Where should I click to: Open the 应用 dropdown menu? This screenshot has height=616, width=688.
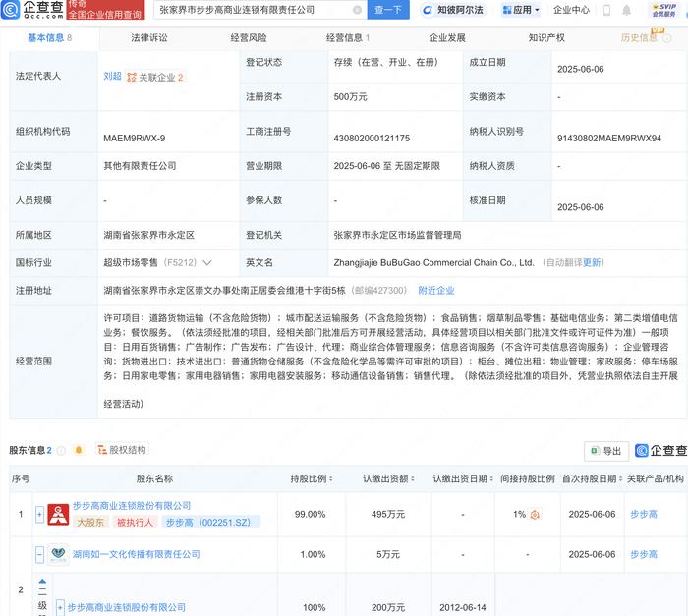pyautogui.click(x=521, y=10)
